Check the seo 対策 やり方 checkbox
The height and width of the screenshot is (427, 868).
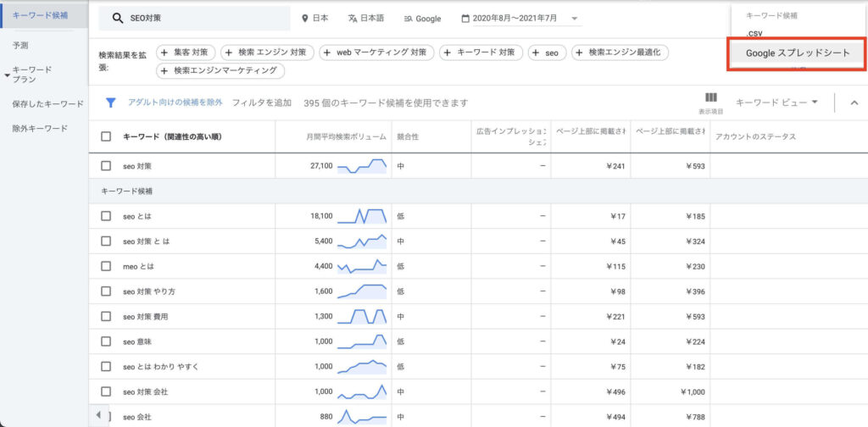coord(106,291)
